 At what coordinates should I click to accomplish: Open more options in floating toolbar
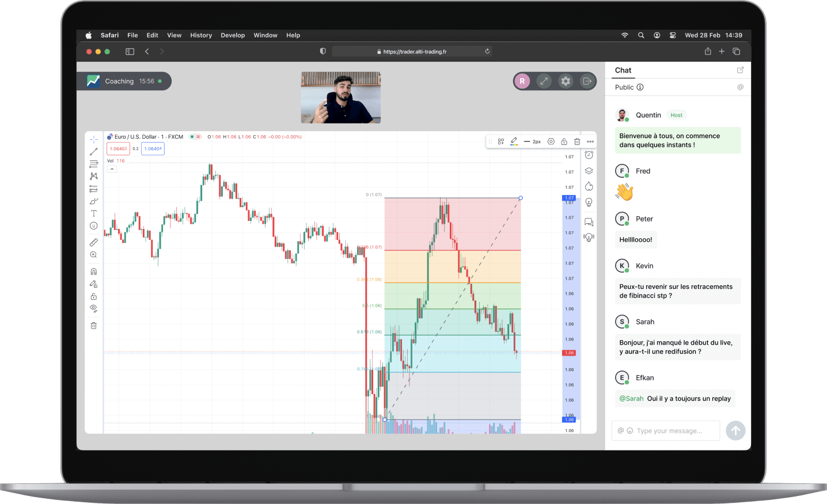(590, 142)
